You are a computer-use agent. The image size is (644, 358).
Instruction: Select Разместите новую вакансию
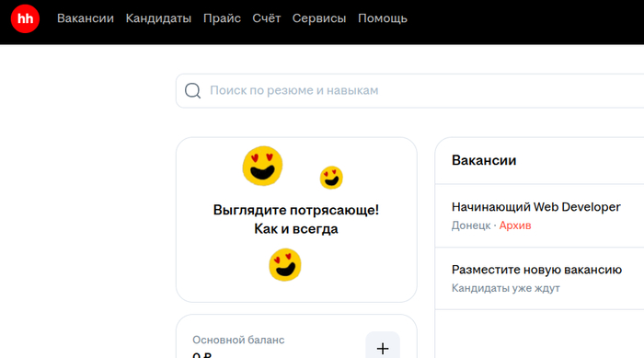pyautogui.click(x=536, y=270)
